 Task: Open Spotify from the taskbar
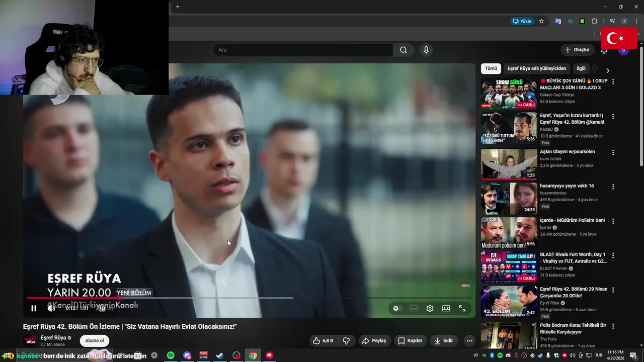coord(171,355)
